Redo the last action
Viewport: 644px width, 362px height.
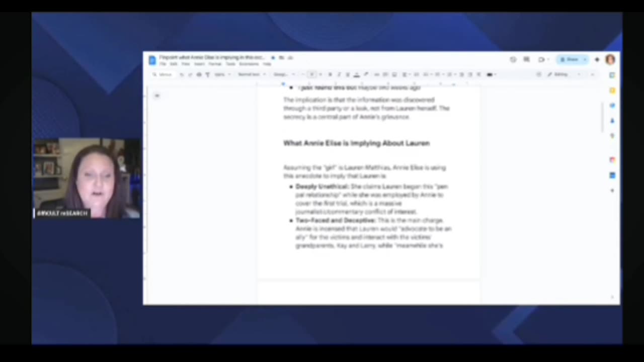click(x=190, y=74)
